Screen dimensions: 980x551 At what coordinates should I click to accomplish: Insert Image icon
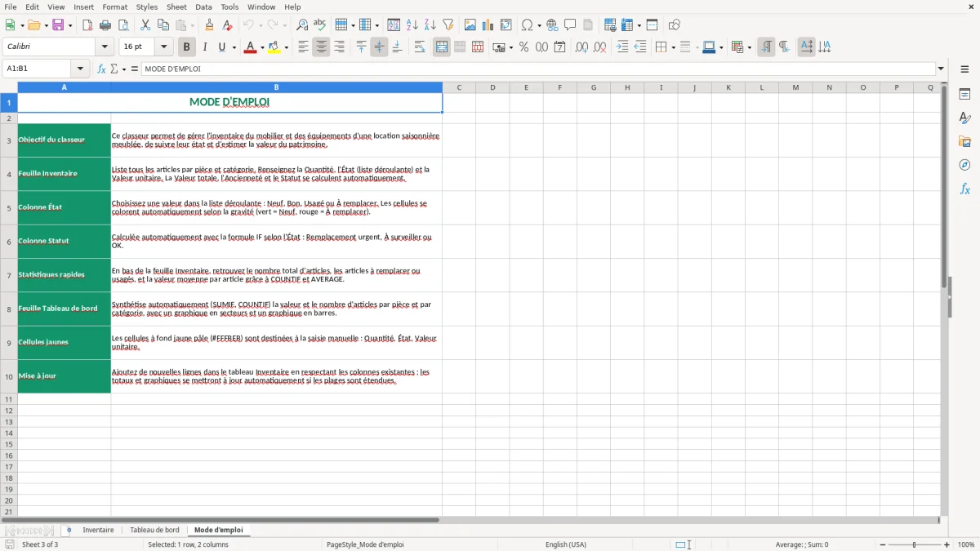point(470,25)
